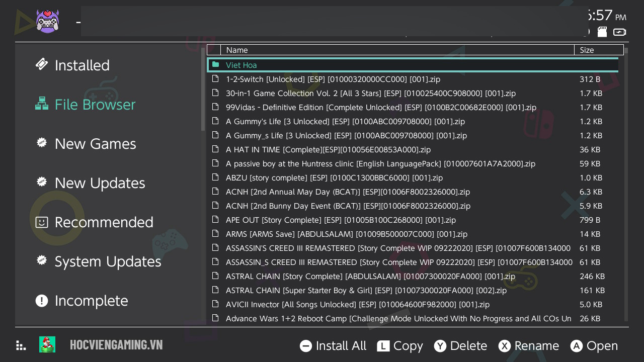Select A passive boy at the Huntress clinic

413,163
